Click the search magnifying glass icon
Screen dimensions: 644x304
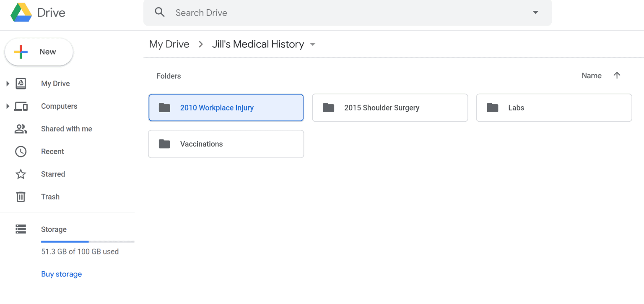tap(160, 12)
